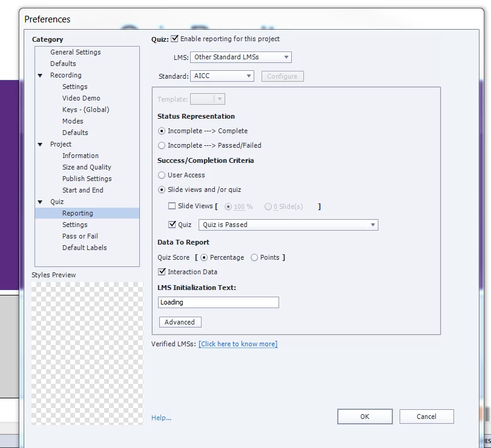Open the Click here to know more link
This screenshot has width=491, height=448.
click(x=238, y=344)
